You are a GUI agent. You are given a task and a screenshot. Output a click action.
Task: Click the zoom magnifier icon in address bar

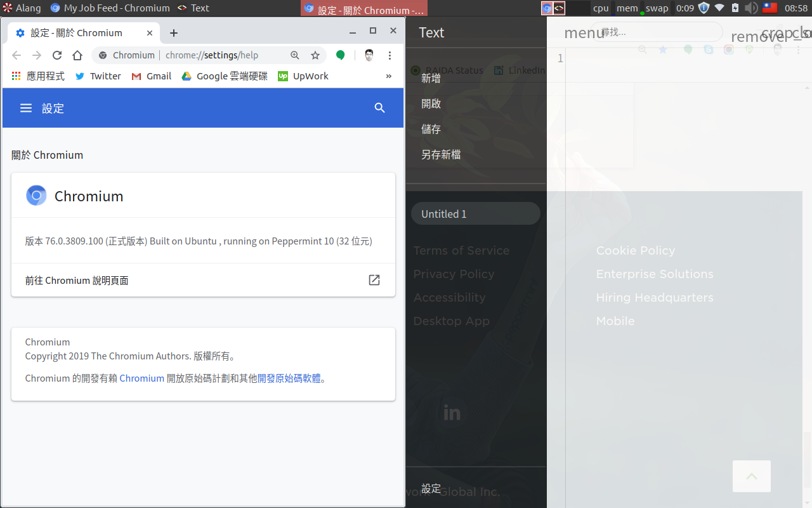pyautogui.click(x=295, y=55)
